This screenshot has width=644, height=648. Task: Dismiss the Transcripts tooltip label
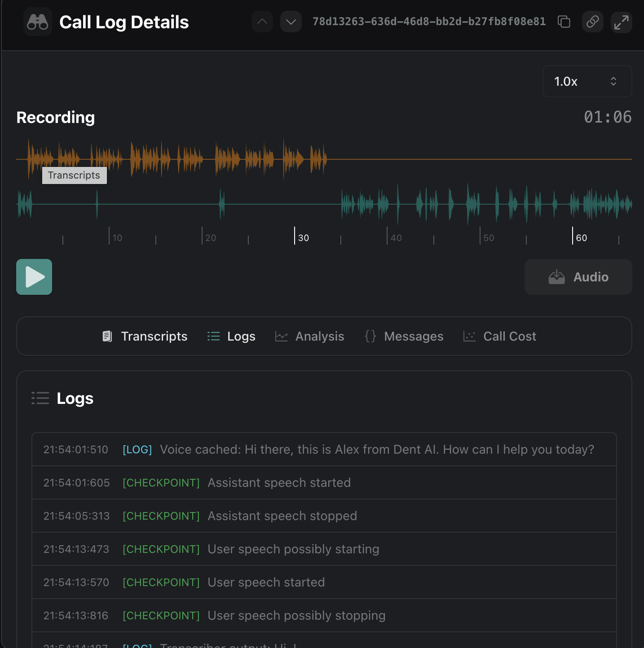point(74,175)
